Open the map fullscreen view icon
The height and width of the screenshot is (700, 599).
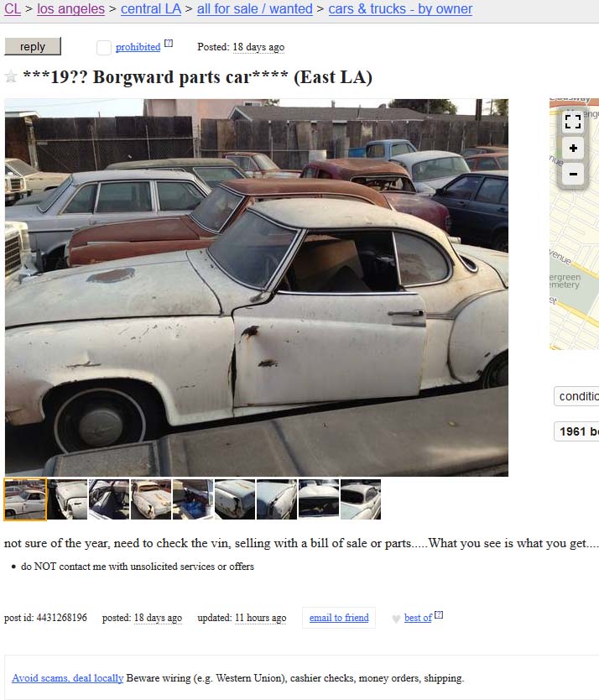pos(573,122)
